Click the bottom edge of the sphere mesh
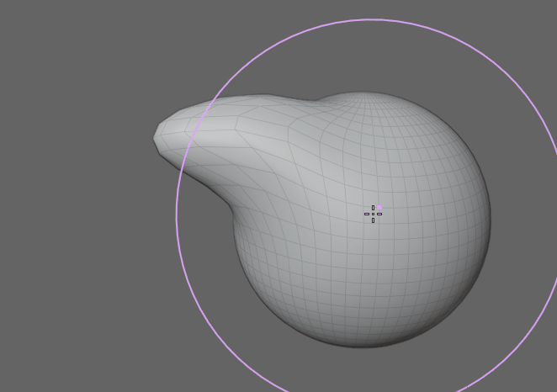Screen dimensions: 557x392 click(362, 345)
